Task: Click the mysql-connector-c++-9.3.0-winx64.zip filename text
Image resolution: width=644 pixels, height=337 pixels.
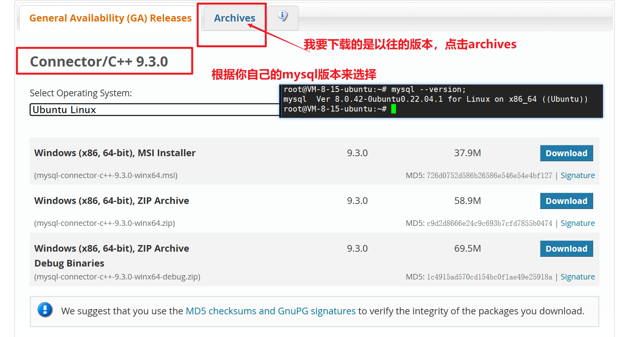Action: (x=104, y=223)
